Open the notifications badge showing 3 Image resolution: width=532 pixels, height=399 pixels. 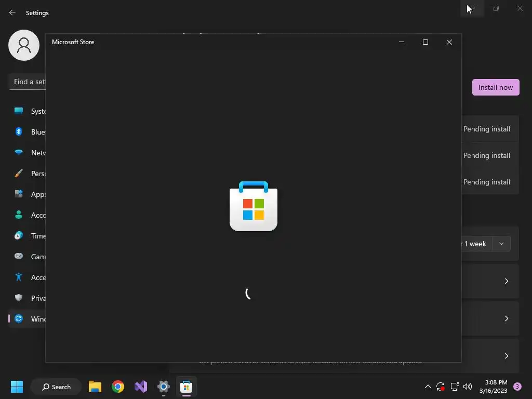[517, 387]
